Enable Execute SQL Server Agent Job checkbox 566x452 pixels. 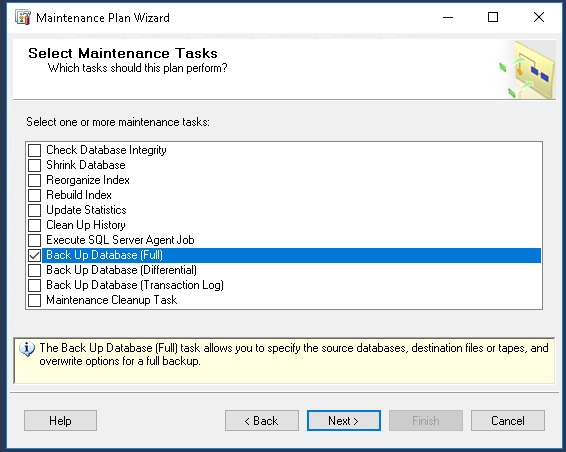pyautogui.click(x=35, y=240)
